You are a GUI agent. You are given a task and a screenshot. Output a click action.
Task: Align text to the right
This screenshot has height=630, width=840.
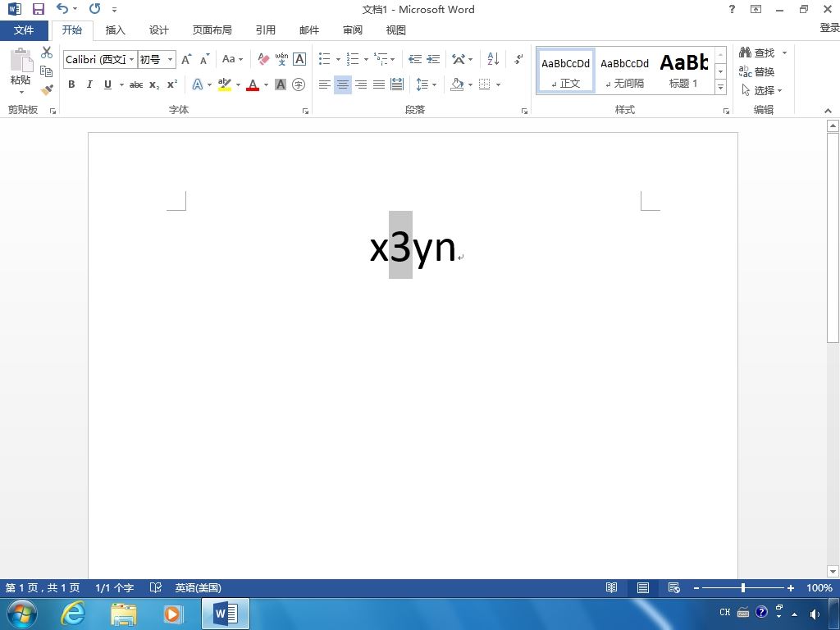click(361, 84)
